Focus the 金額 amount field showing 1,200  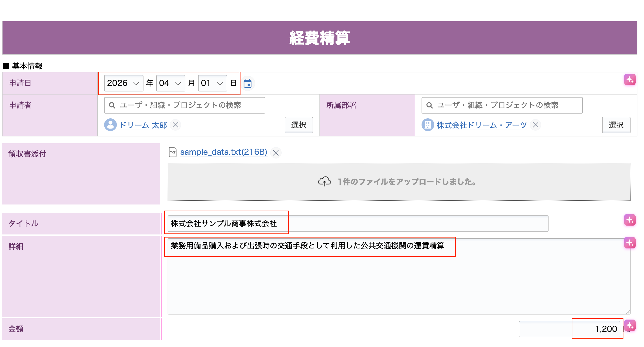570,329
